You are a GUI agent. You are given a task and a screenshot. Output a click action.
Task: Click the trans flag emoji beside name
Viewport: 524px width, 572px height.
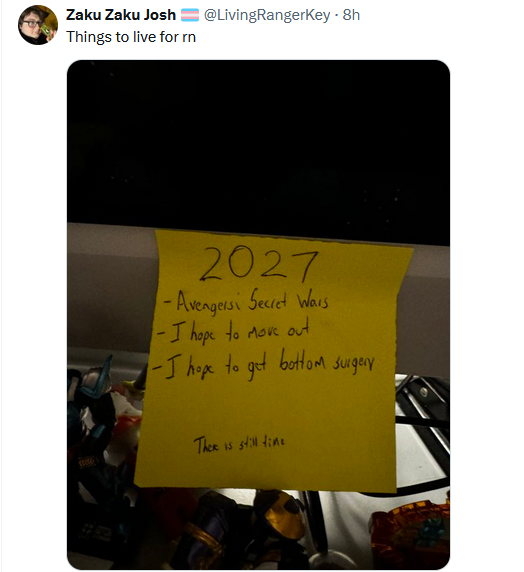(x=190, y=15)
